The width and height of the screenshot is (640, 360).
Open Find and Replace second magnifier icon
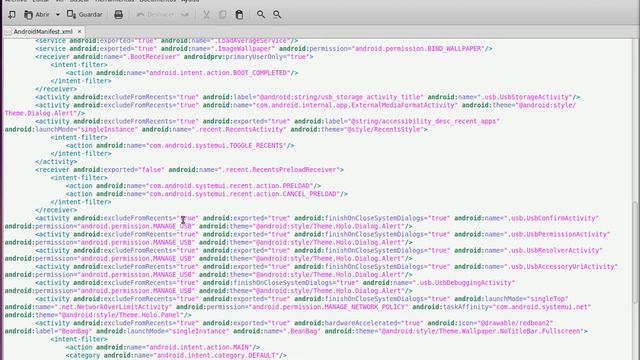point(277,15)
